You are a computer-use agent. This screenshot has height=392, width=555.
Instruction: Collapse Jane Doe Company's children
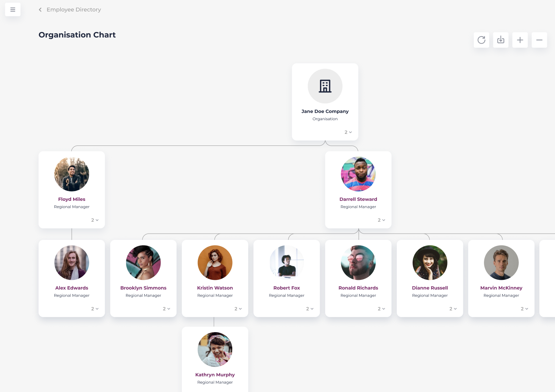click(x=348, y=132)
